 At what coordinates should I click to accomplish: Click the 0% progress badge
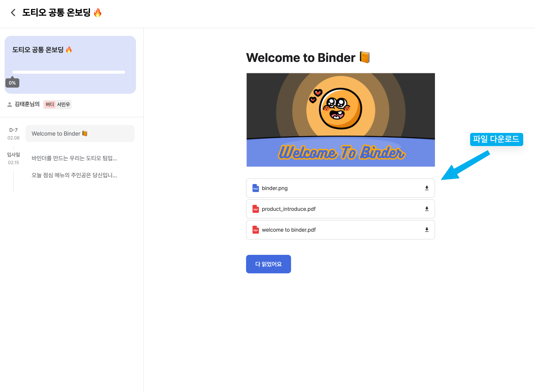click(x=12, y=83)
